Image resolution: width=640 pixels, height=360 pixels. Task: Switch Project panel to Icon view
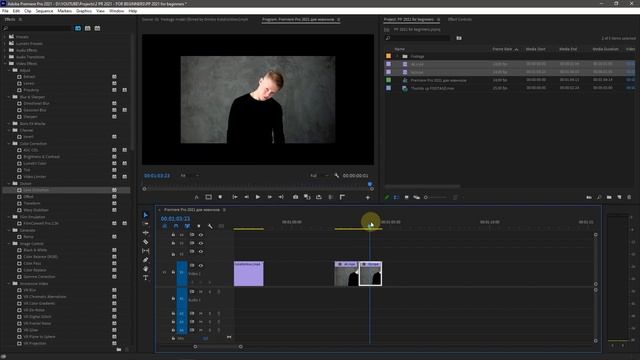[x=407, y=197]
